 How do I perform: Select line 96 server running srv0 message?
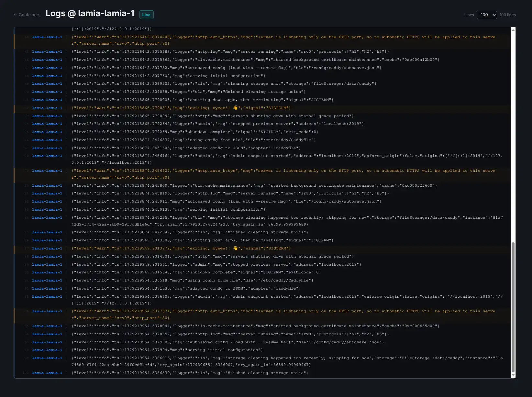click(x=230, y=334)
